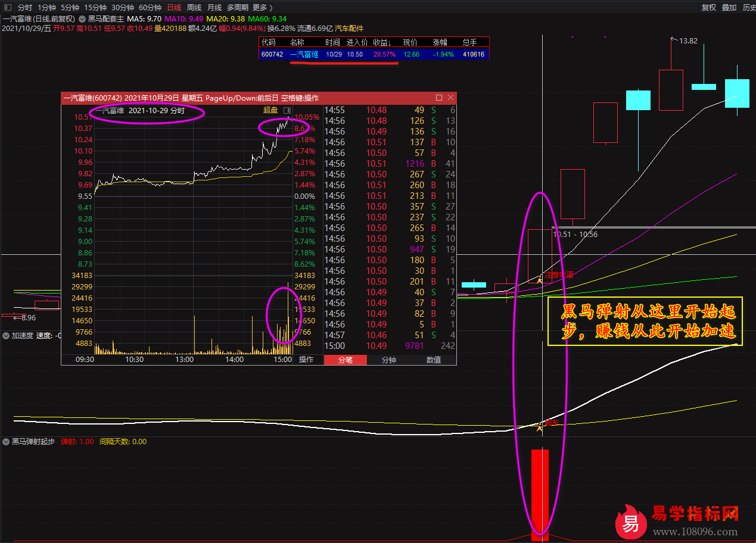The width and height of the screenshot is (756, 543).
Task: Sort table by 收益 column header
Action: (382, 42)
